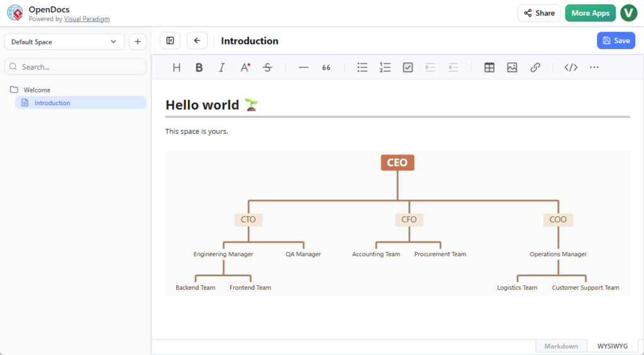Viewport: 644px width, 355px height.
Task: Apply italic text formatting
Action: tap(221, 68)
